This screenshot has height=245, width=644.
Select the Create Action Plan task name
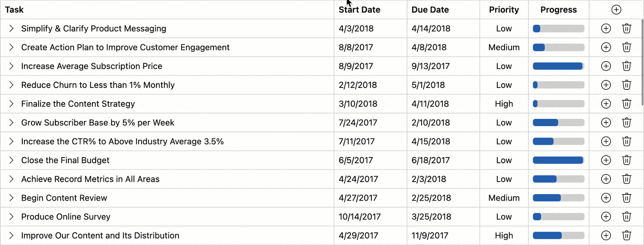point(125,47)
